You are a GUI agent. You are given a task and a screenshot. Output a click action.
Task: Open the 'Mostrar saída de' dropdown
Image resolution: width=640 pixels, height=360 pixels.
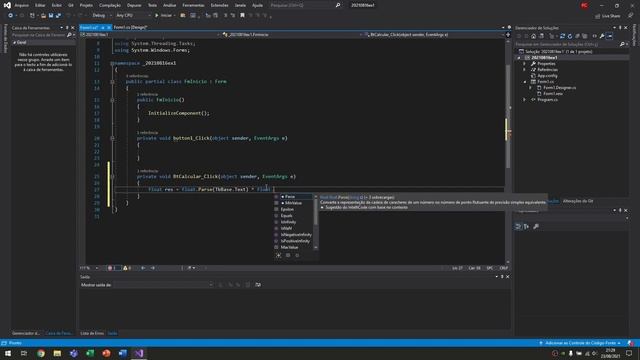tap(164, 285)
